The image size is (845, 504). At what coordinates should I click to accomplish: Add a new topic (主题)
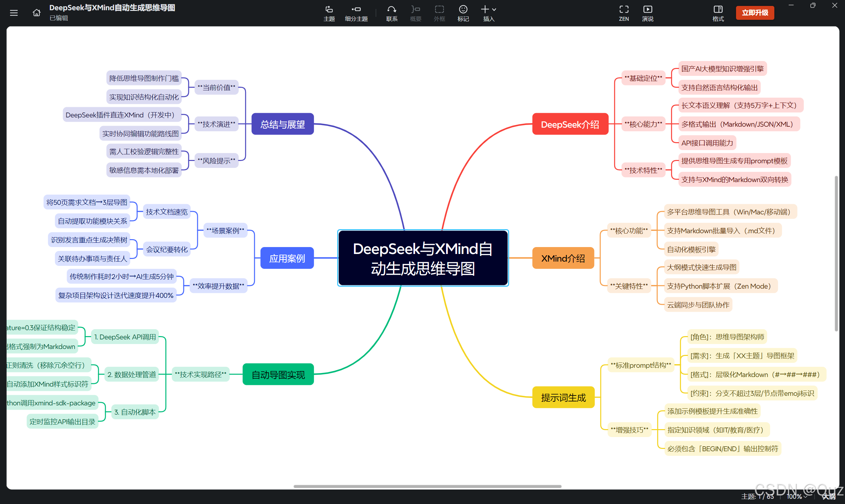[x=329, y=13]
